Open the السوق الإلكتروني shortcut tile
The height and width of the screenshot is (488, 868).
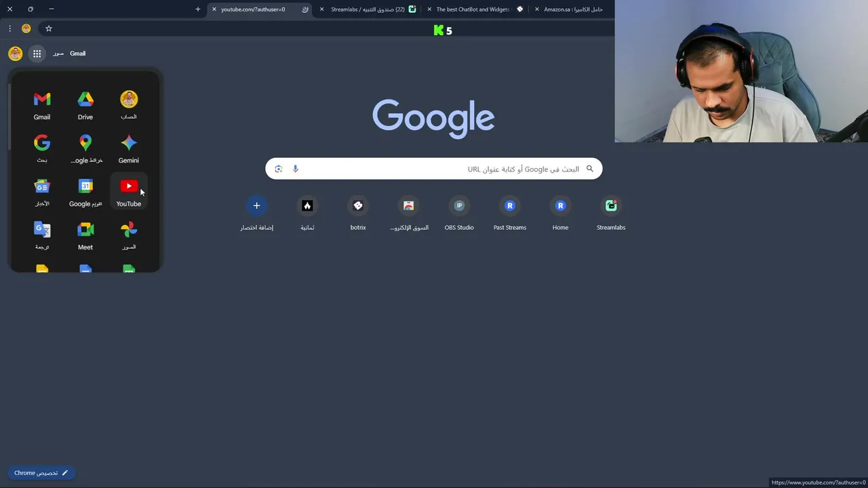pyautogui.click(x=409, y=213)
